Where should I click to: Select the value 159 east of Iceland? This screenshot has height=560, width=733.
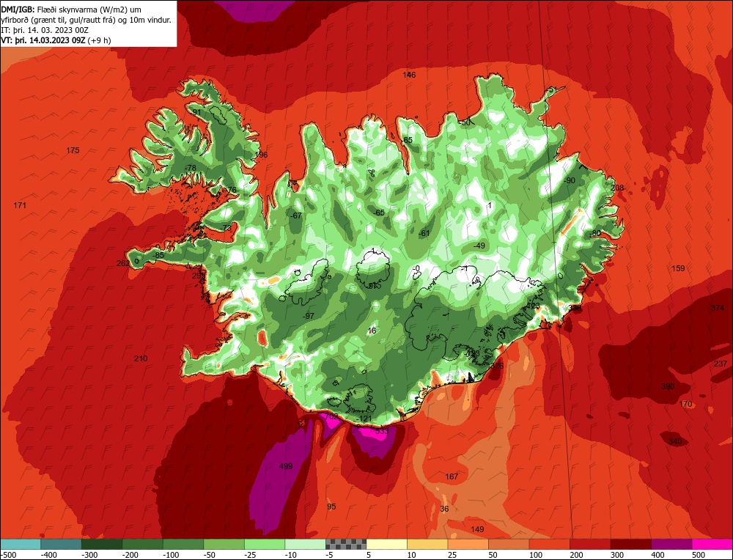678,268
